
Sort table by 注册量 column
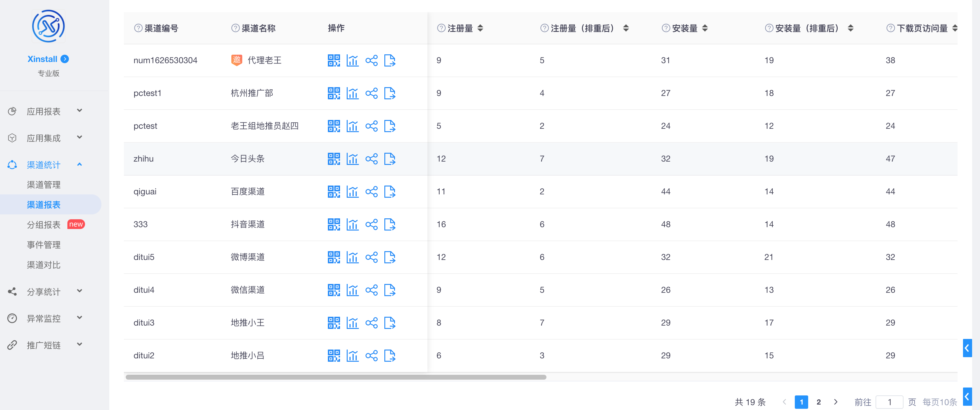pyautogui.click(x=480, y=28)
